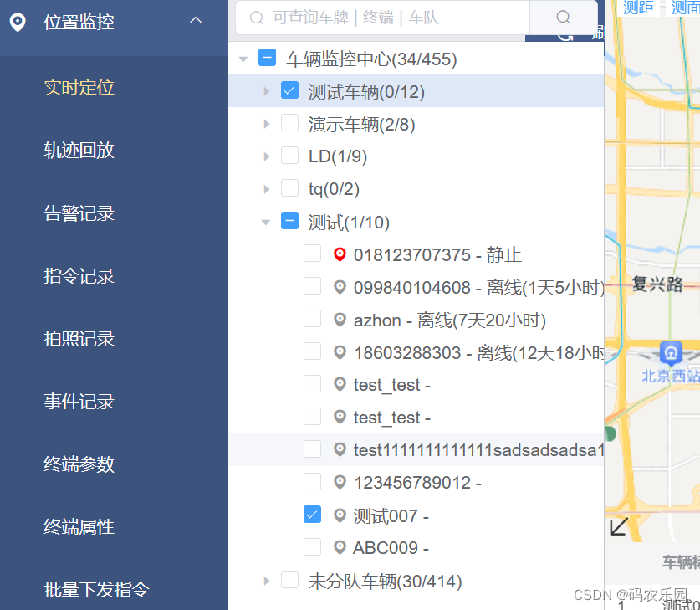Check the 演示车辆 checkbox

click(x=289, y=123)
